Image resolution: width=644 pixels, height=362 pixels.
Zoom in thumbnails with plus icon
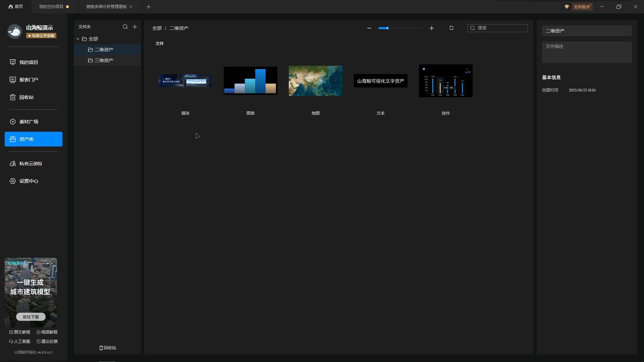coord(431,28)
